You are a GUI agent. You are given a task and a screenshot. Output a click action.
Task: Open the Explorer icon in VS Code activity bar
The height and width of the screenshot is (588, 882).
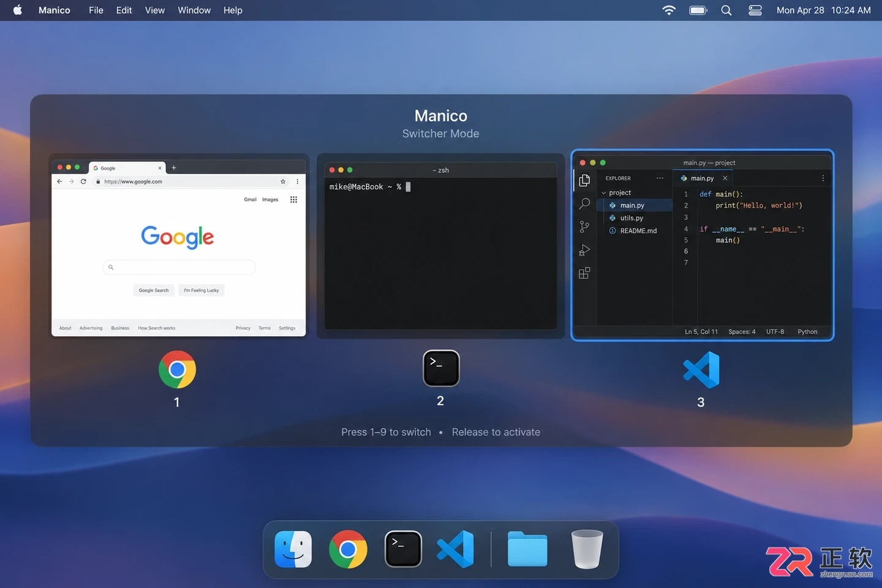coord(584,180)
